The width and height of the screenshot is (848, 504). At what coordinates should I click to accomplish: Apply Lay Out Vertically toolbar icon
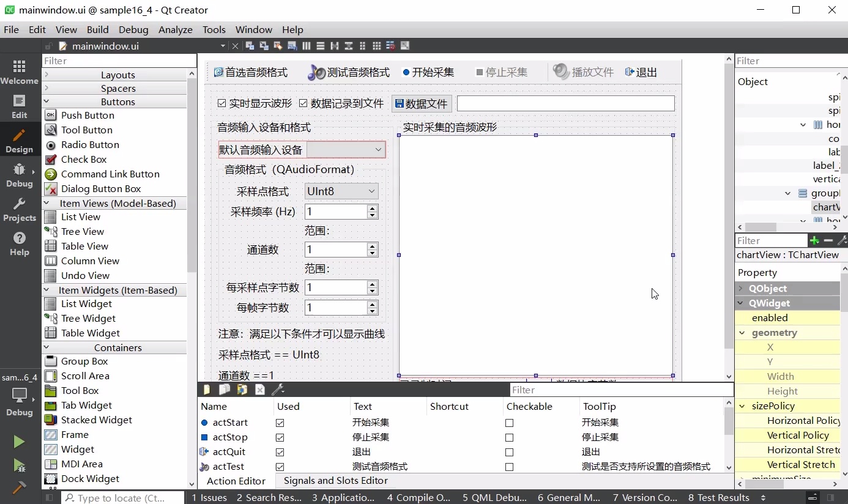(x=321, y=46)
